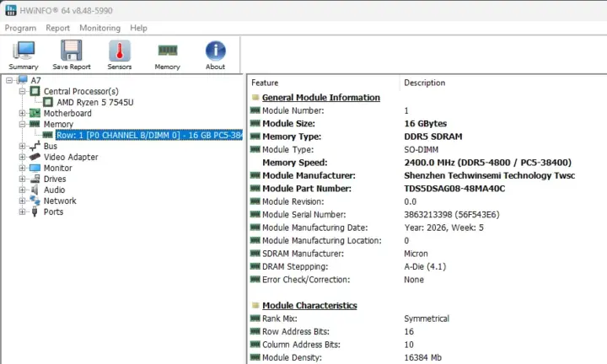The height and width of the screenshot is (364, 607).
Task: Click the RAM icon beside Rank Mix
Action: 255,318
